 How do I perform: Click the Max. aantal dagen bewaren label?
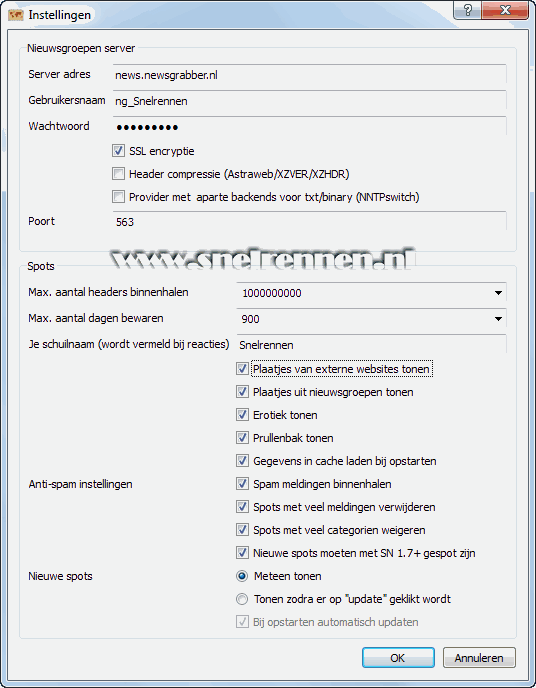coord(96,318)
